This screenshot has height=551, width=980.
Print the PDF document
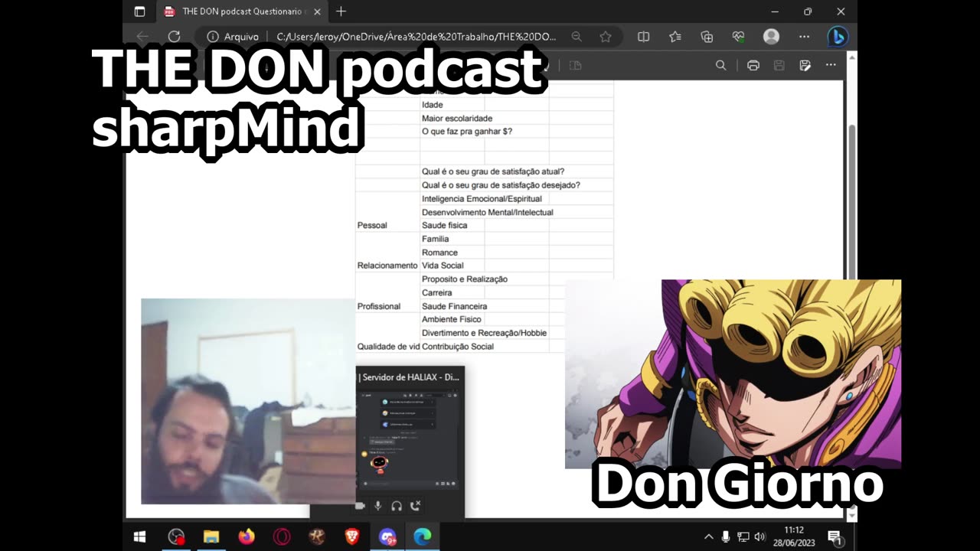(x=753, y=65)
